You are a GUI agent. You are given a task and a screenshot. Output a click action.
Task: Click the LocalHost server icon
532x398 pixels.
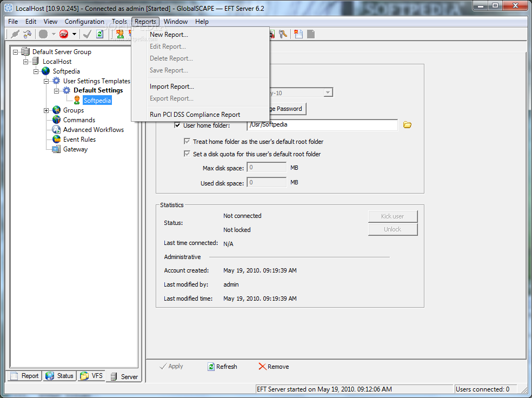36,62
